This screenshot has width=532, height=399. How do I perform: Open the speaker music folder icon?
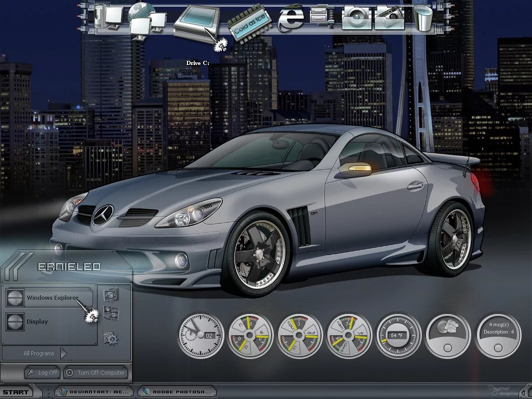pos(356,18)
